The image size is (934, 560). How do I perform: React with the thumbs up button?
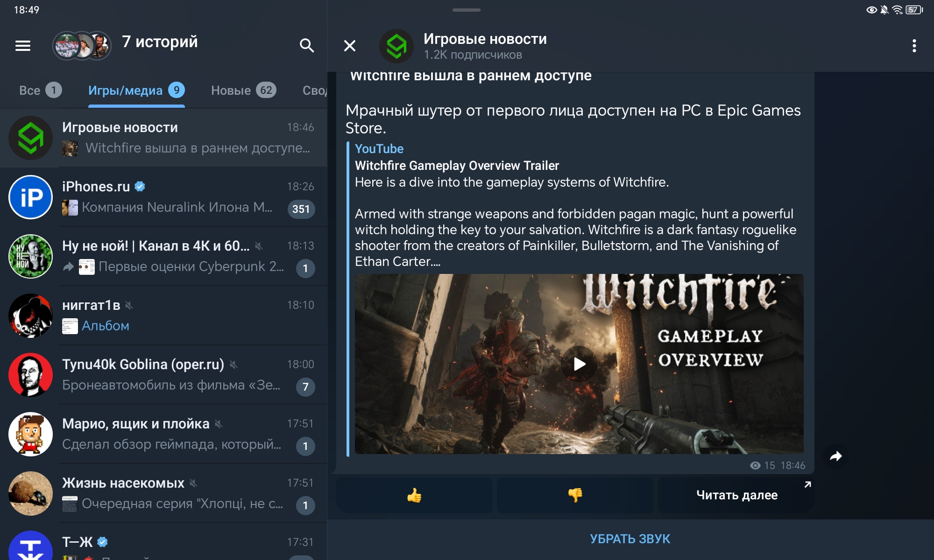414,495
